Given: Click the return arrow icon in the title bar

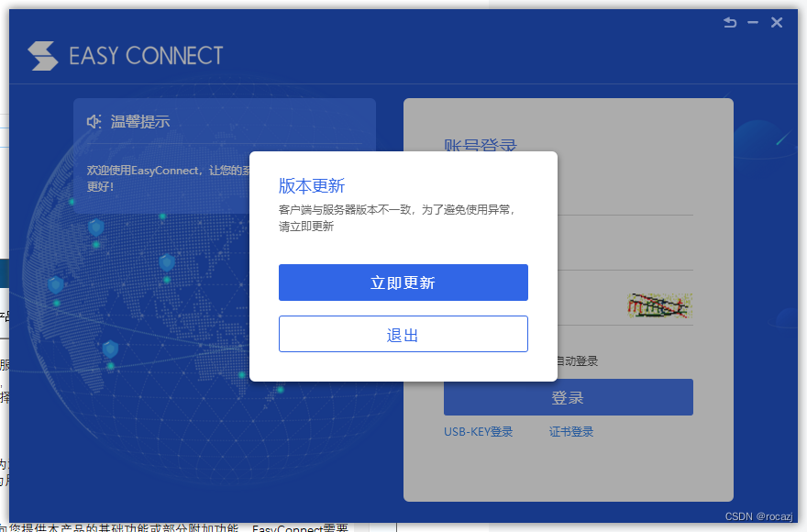Looking at the screenshot, I should [730, 22].
